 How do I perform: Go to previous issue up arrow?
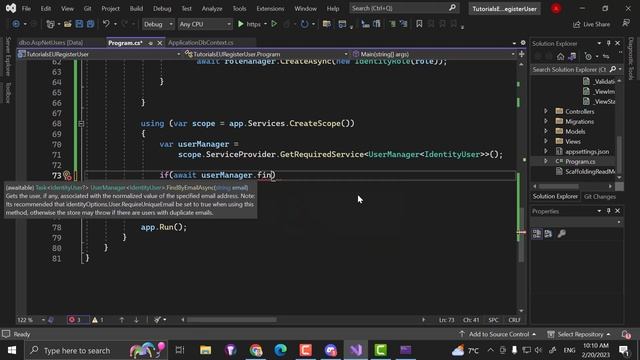click(122, 320)
